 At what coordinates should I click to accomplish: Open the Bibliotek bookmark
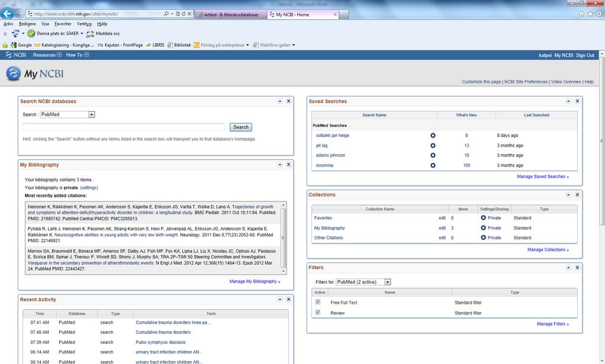179,45
